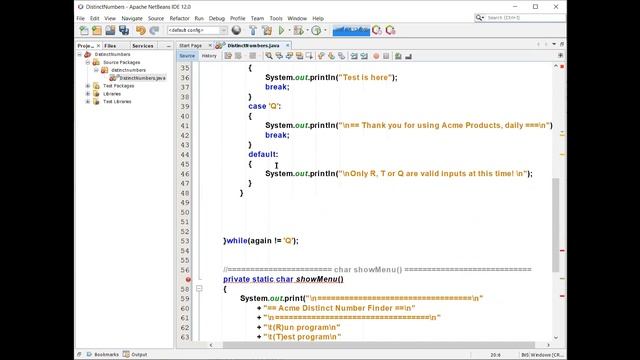Viewport: 640px width, 360px height.
Task: Close the Start Page tab
Action: tap(210, 46)
